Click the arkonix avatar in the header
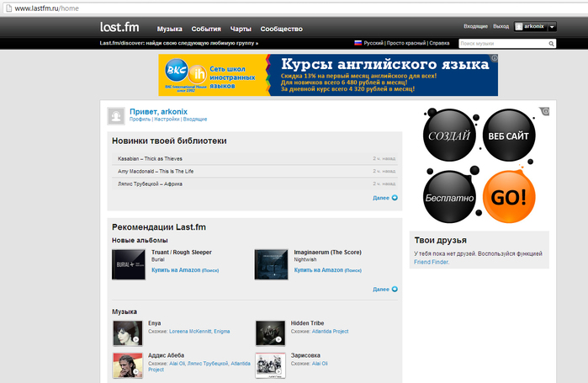The image size is (588, 383). (519, 26)
